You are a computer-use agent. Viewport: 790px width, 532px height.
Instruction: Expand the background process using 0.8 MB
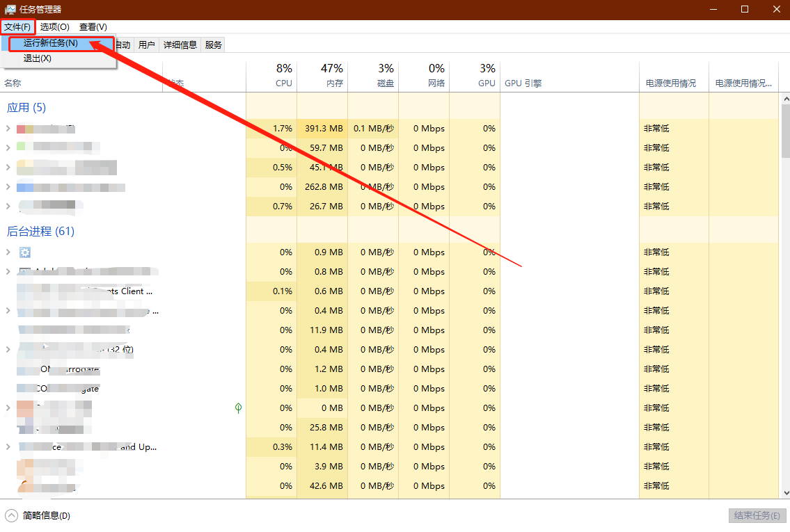pyautogui.click(x=8, y=272)
